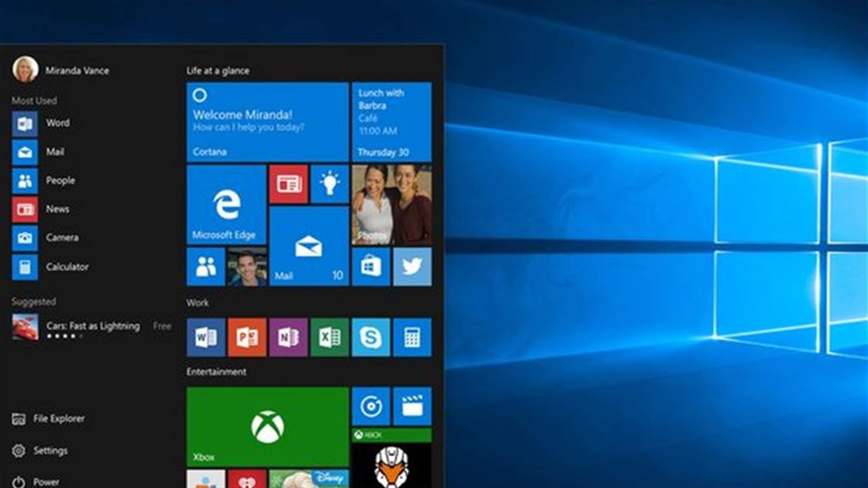Open the lightbulb tips tile

pyautogui.click(x=330, y=184)
